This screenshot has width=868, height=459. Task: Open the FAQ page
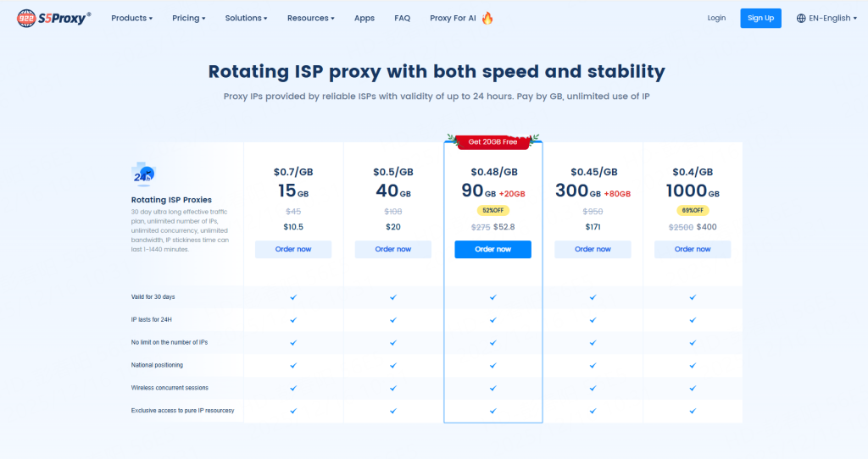403,18
